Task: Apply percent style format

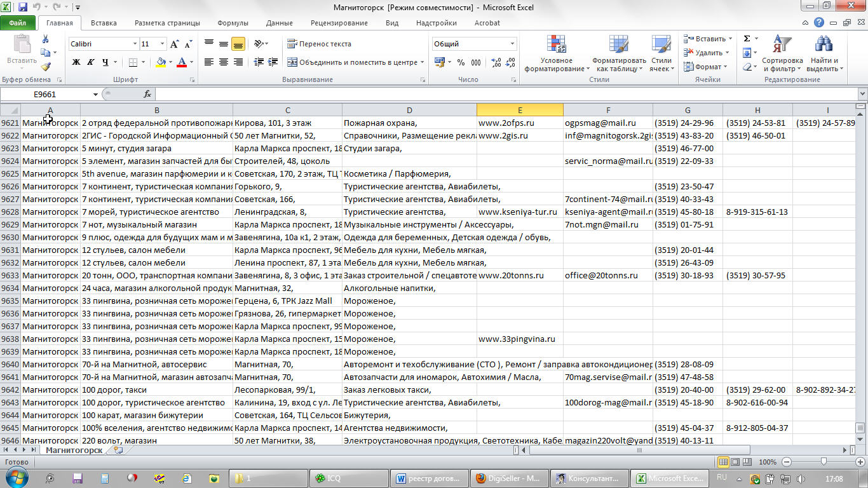Action: click(461, 62)
